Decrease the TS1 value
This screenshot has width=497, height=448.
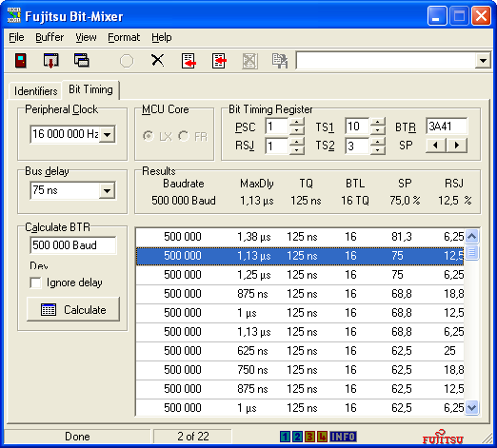[x=378, y=130]
